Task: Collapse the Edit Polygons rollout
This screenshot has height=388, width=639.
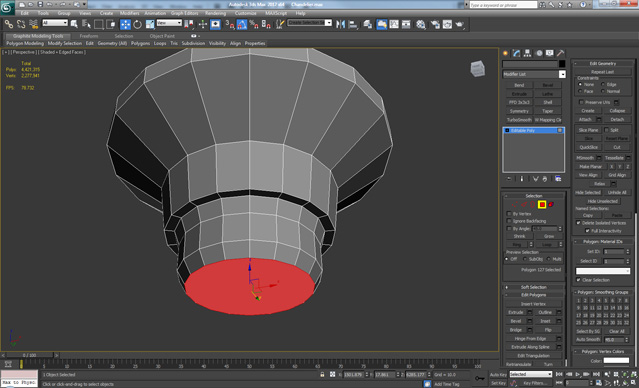Action: (534, 295)
